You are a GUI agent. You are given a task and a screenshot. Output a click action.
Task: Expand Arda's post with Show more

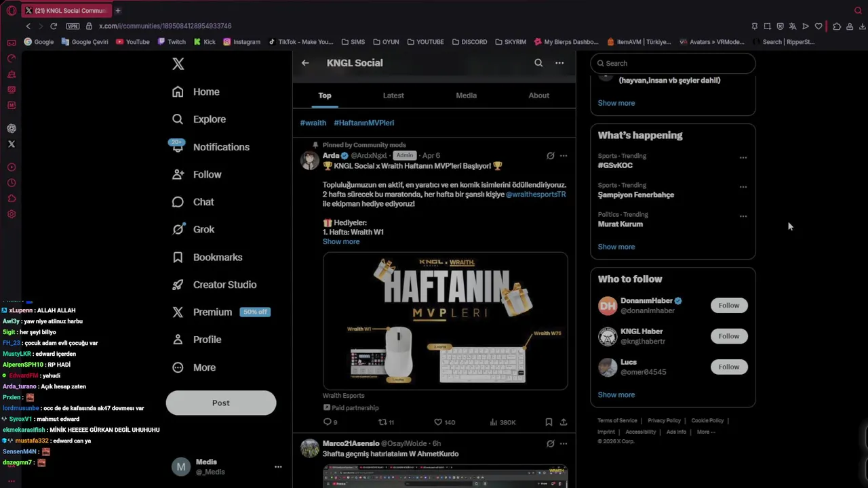point(341,242)
